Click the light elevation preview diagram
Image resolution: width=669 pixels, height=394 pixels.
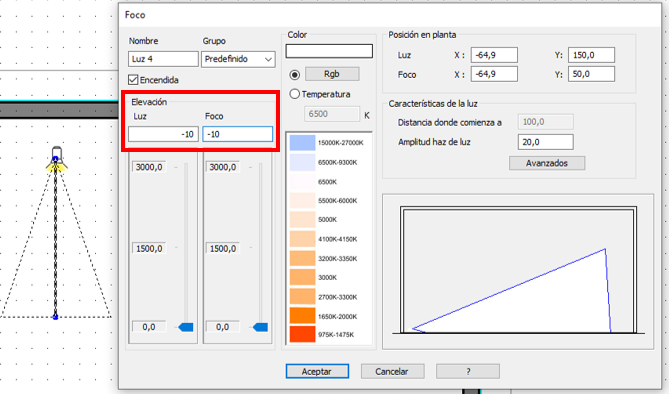tap(518, 271)
